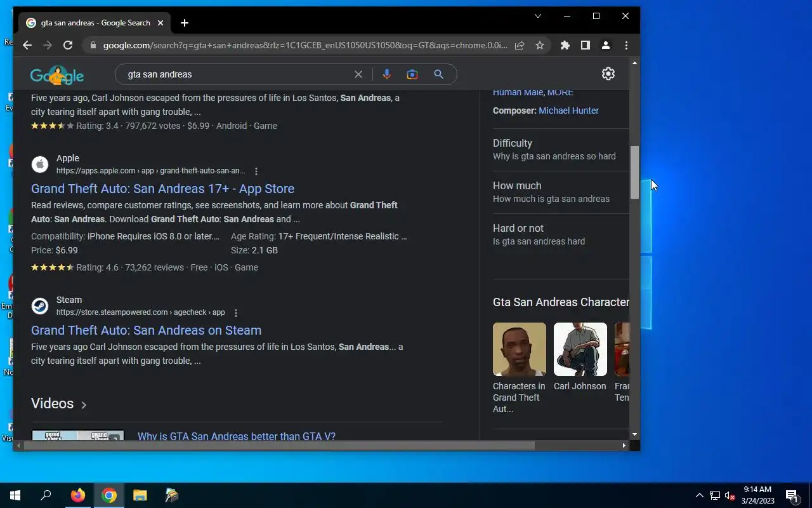This screenshot has height=508, width=812.
Task: Reload the page with the refresh icon
Action: 68,45
